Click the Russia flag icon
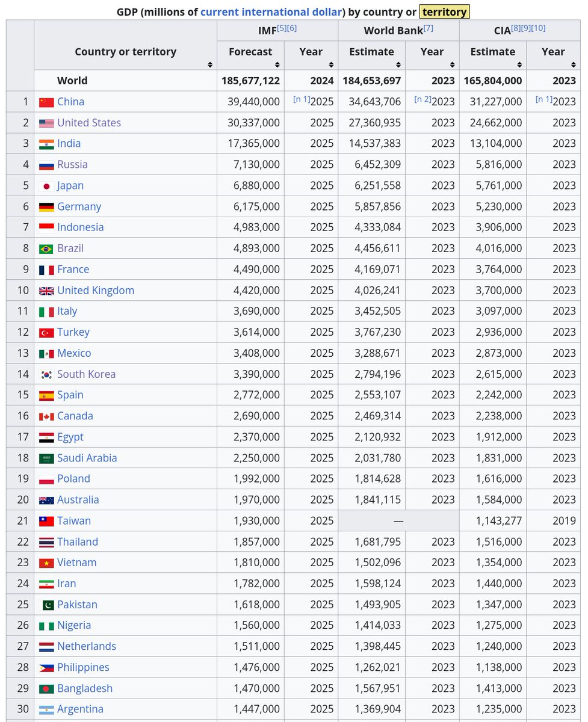The image size is (588, 722). 46,165
